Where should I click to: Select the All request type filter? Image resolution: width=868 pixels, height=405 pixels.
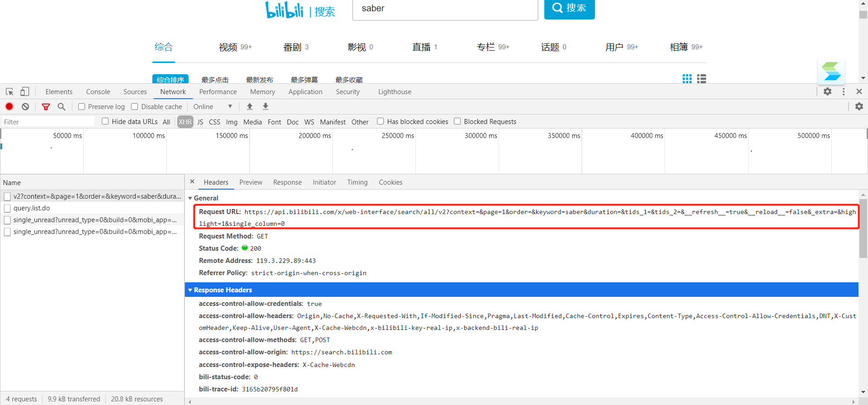pyautogui.click(x=166, y=122)
